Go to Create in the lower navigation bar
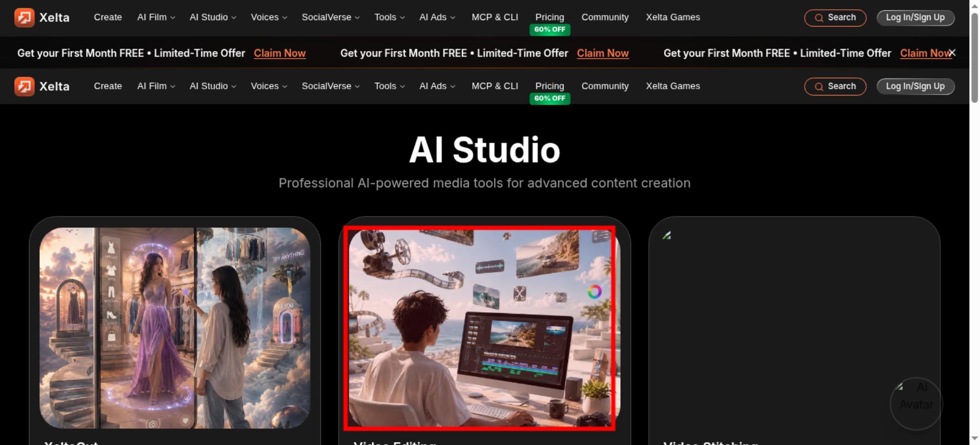 pyautogui.click(x=108, y=86)
